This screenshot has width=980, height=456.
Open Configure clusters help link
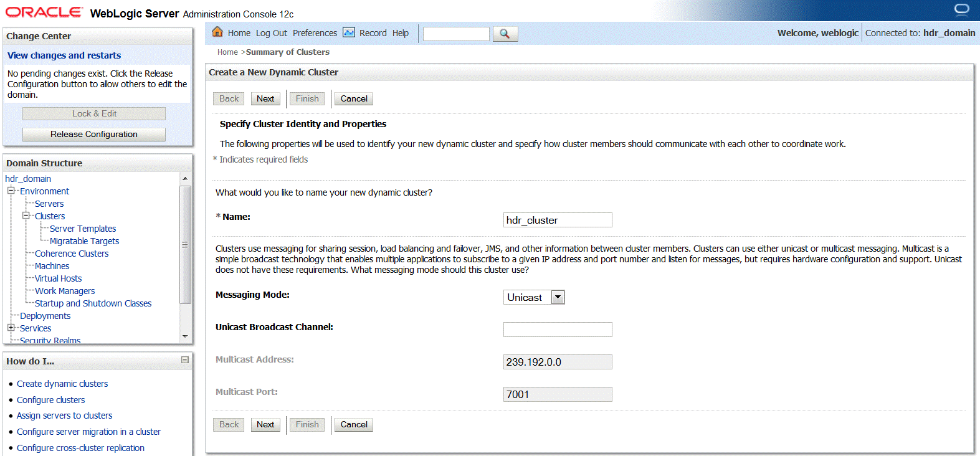coord(50,400)
